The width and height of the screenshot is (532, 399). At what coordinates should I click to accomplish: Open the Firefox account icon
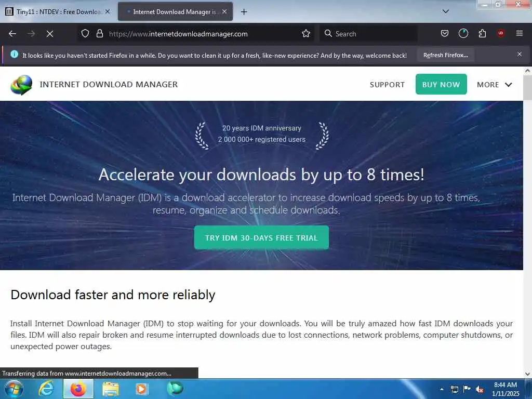[x=463, y=33]
